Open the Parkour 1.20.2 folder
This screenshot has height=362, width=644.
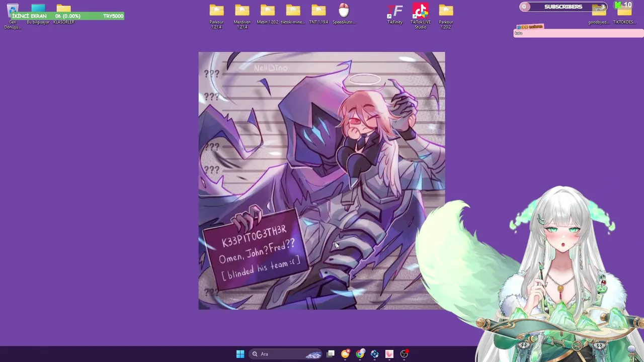(446, 16)
